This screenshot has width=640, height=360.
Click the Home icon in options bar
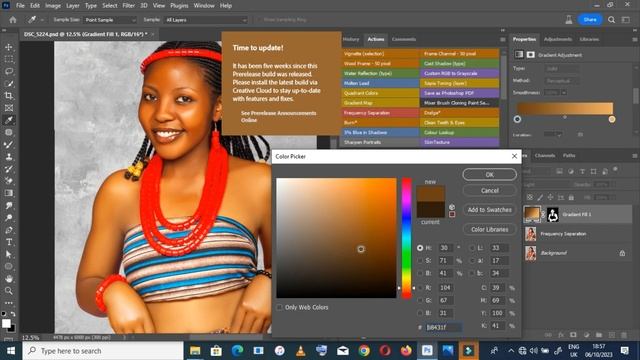(x=13, y=20)
